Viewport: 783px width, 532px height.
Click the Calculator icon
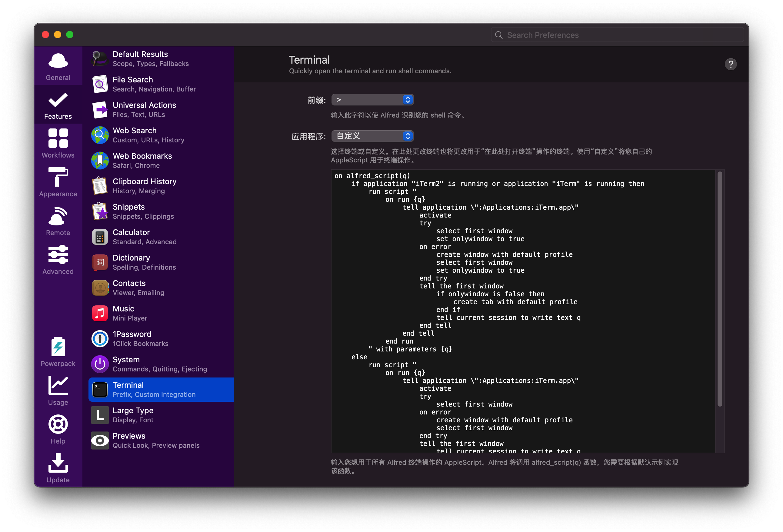click(x=100, y=237)
